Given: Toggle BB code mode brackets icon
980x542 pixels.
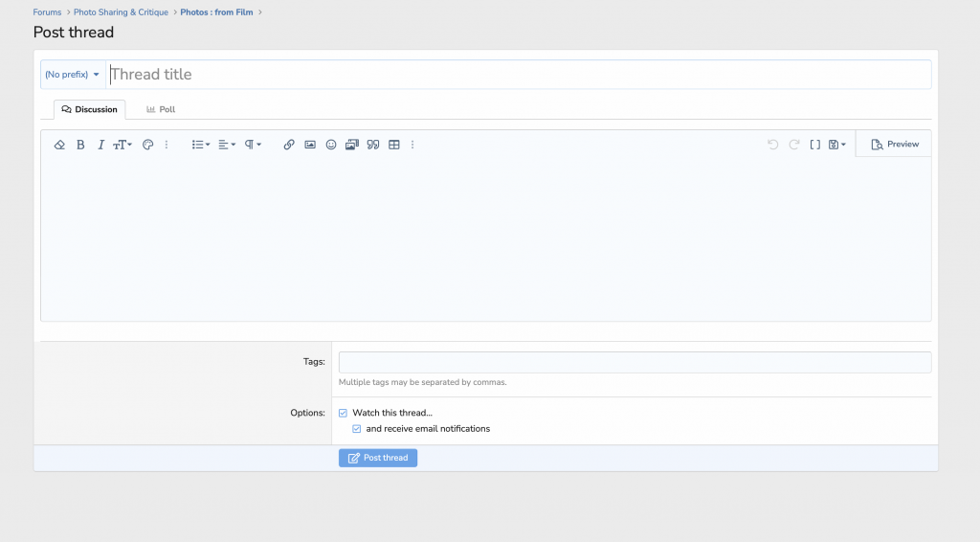Looking at the screenshot, I should click(815, 145).
